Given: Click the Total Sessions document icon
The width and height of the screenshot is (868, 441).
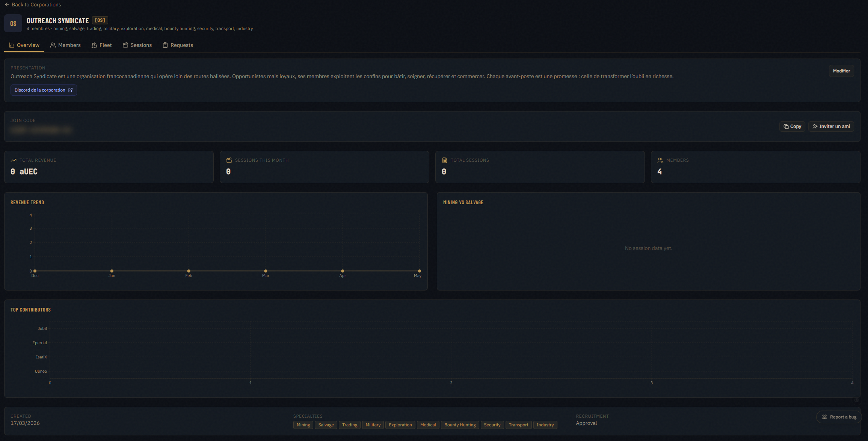Looking at the screenshot, I should point(445,160).
